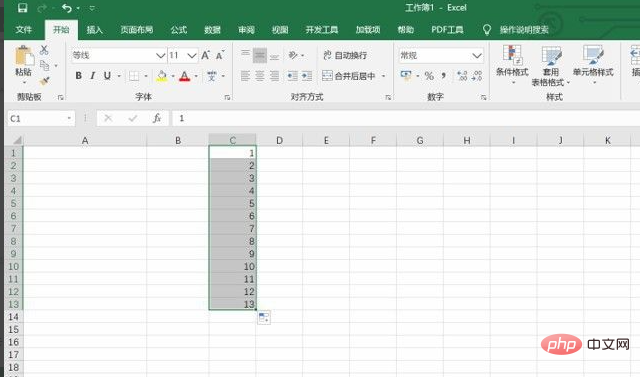Apply accounting number format icon

[406, 76]
